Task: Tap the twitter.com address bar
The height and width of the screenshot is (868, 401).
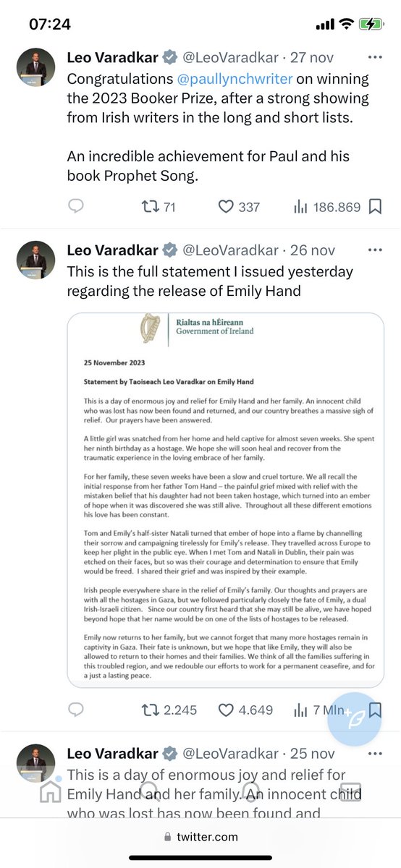Action: (200, 836)
